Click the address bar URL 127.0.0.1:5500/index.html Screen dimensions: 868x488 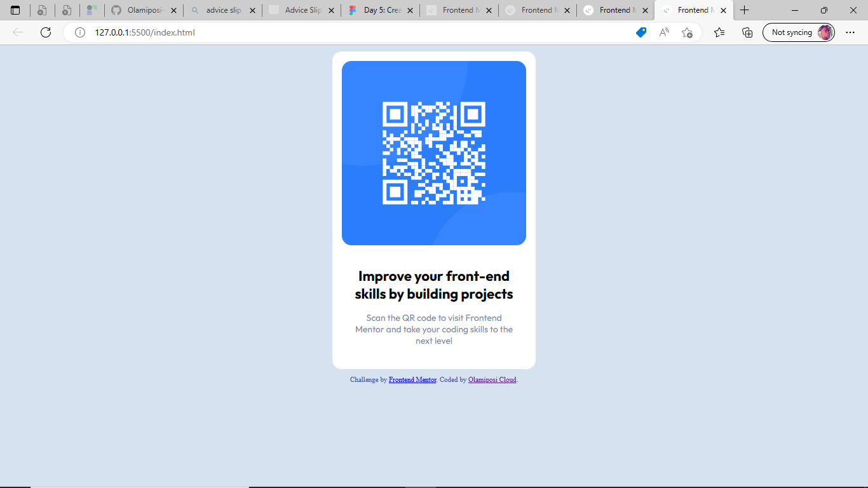[x=145, y=32]
